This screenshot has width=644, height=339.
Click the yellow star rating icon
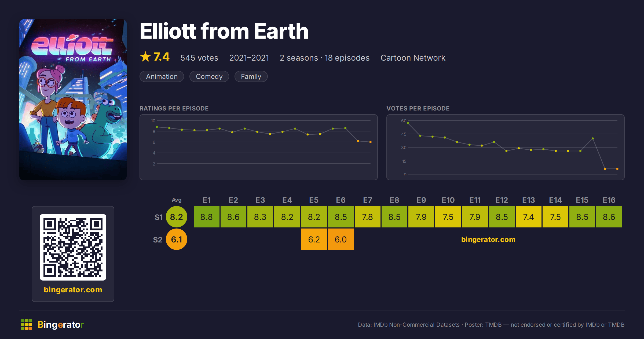point(145,57)
